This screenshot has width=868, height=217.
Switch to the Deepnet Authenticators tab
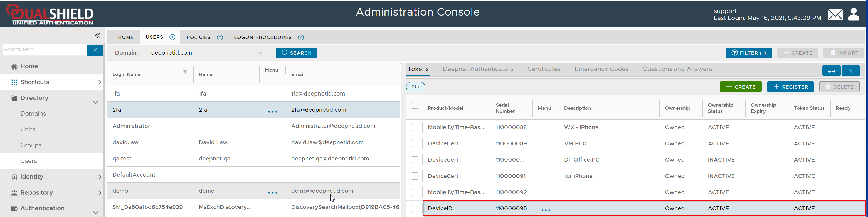(478, 69)
